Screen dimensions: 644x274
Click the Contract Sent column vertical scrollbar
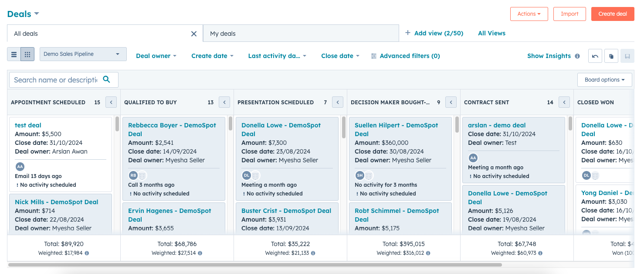[x=570, y=124]
